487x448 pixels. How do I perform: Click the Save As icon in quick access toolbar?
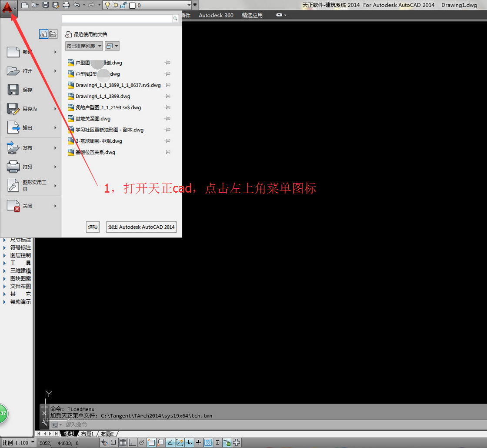pos(56,5)
